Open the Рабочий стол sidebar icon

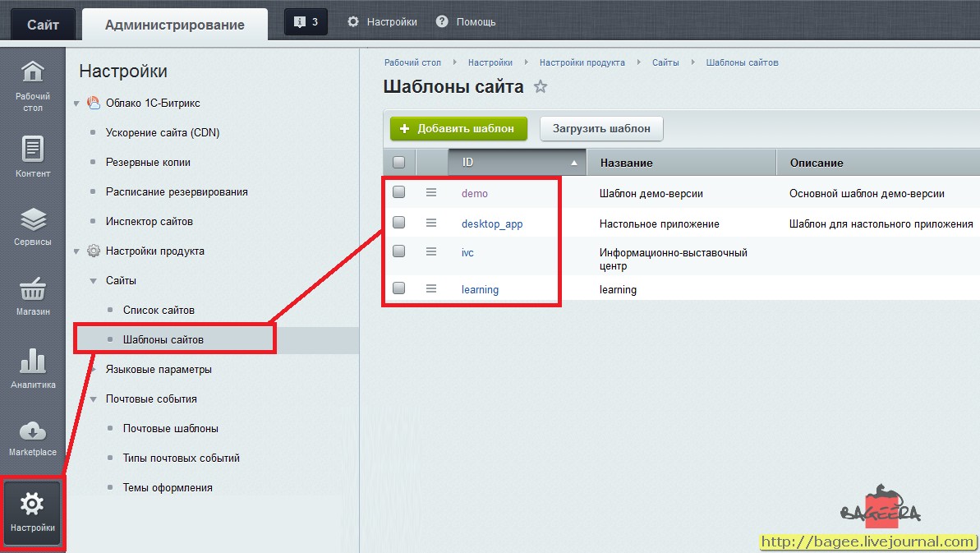point(33,71)
